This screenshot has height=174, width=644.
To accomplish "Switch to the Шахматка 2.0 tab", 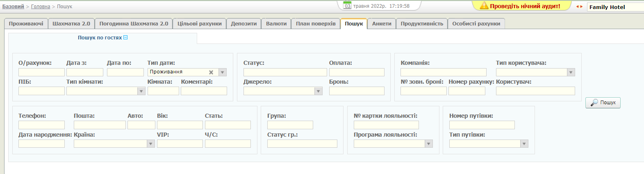I will point(71,24).
